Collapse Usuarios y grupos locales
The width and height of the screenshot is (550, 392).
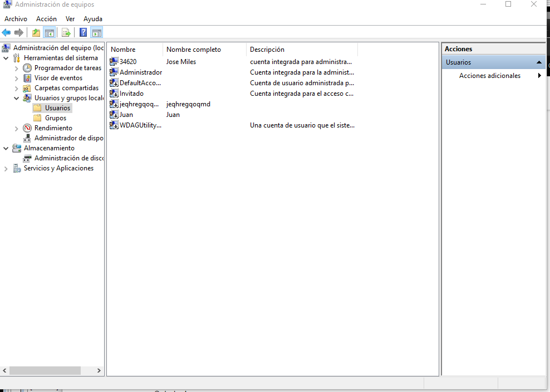[17, 97]
